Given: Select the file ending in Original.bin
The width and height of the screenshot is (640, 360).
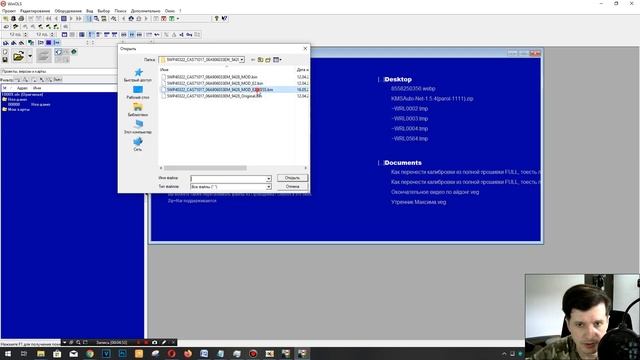Looking at the screenshot, I should click(212, 96).
